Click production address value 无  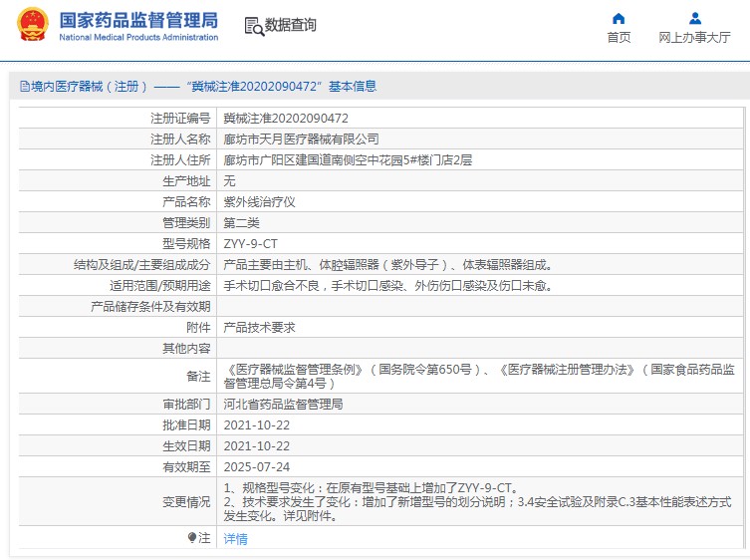230,181
